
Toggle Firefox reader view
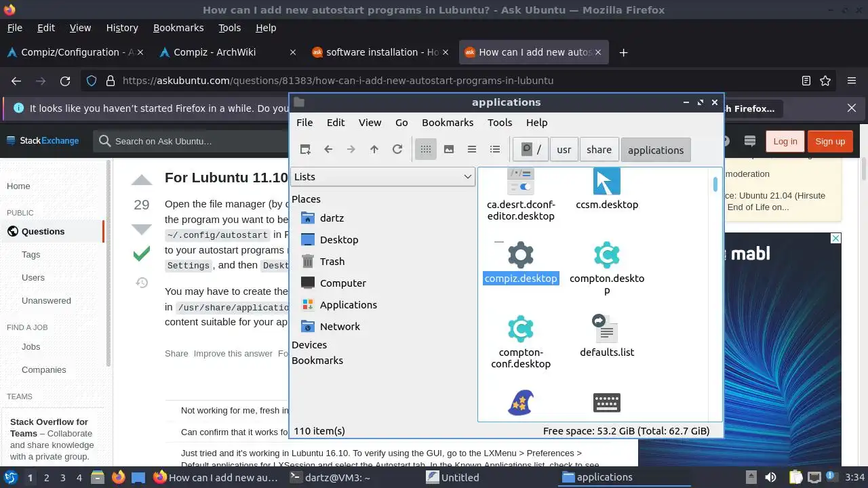(x=806, y=81)
